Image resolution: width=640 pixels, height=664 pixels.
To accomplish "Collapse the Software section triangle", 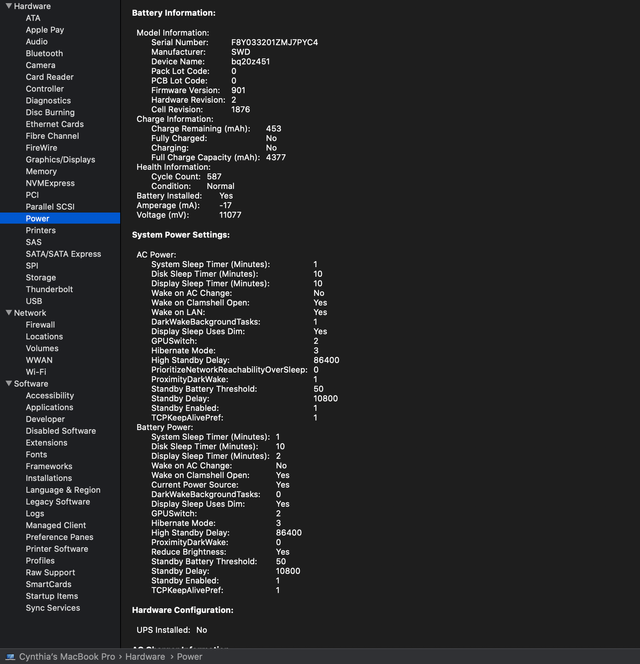I will (x=8, y=384).
